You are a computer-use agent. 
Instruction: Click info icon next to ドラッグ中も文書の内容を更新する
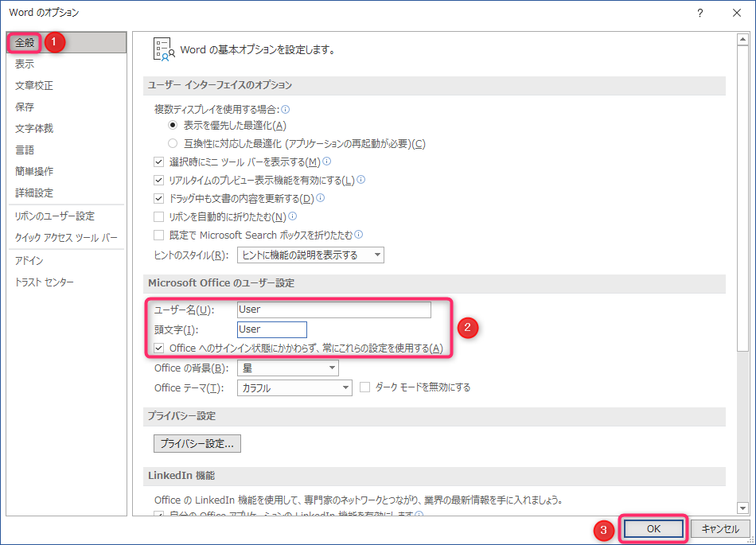coord(320,198)
